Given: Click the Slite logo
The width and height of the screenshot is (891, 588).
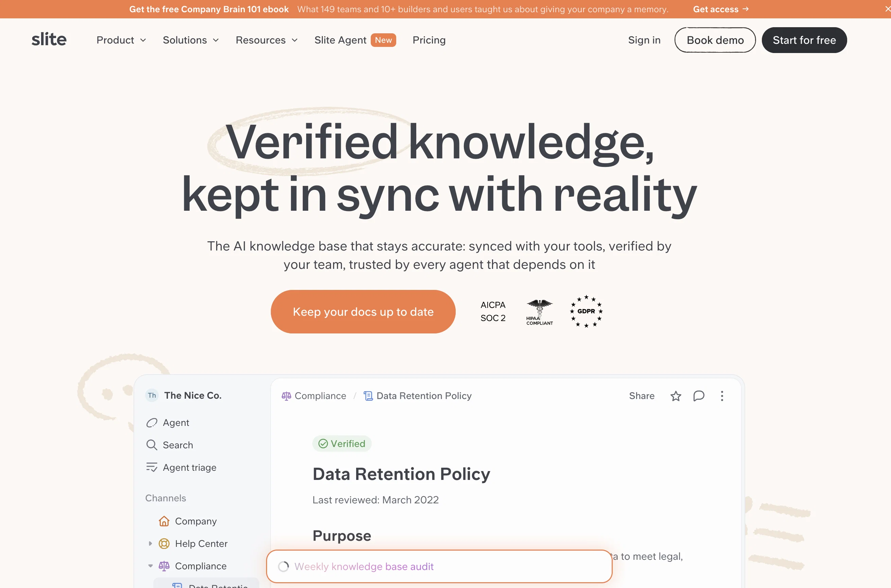Looking at the screenshot, I should click(49, 39).
